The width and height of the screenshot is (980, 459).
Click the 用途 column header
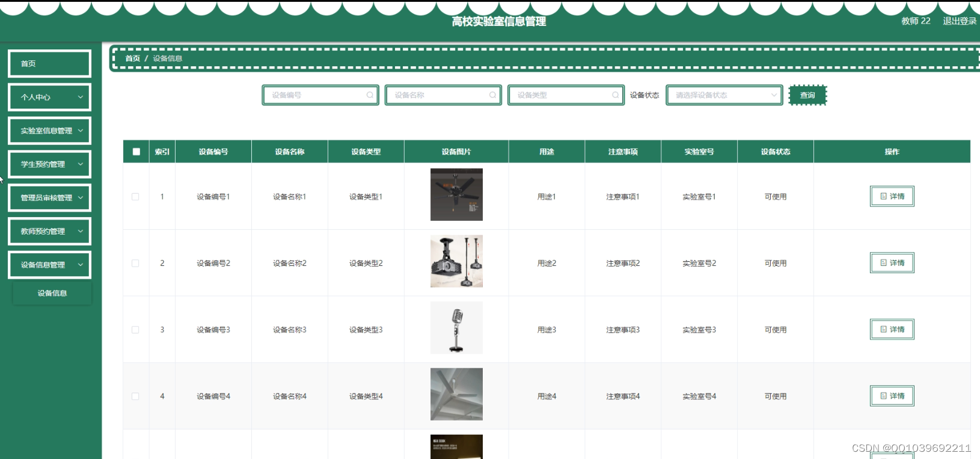pyautogui.click(x=547, y=152)
